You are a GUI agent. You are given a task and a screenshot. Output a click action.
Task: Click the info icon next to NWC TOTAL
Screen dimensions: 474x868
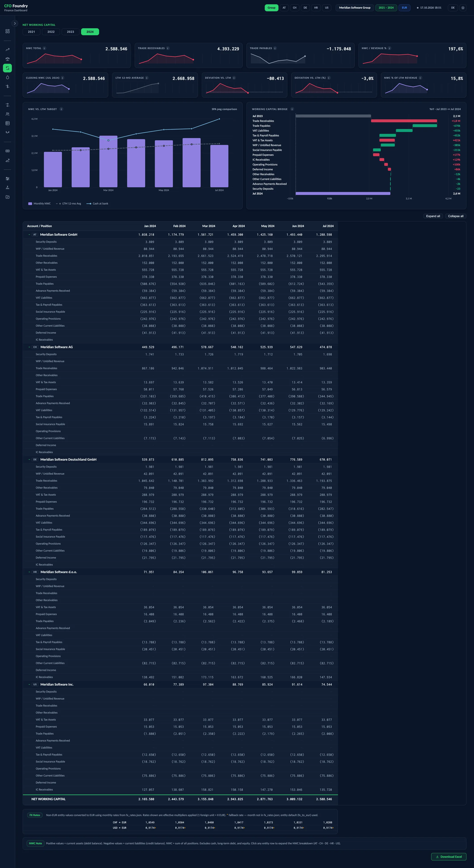[45, 48]
